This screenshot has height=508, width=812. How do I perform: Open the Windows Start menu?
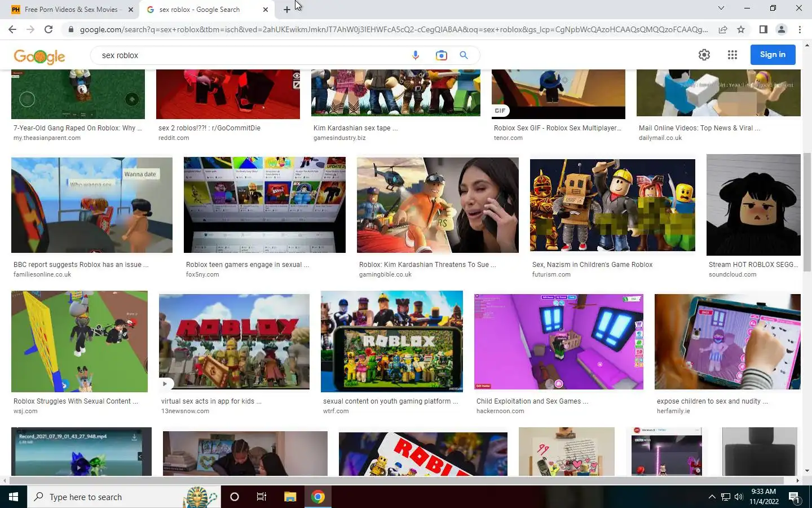(14, 497)
